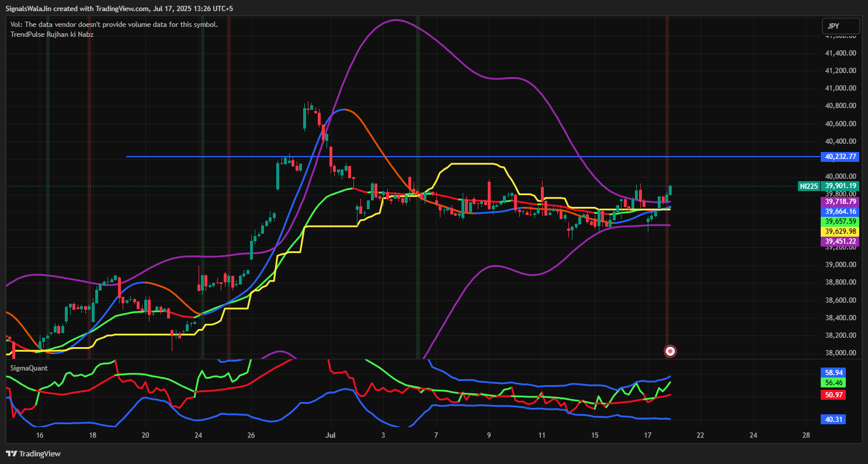This screenshot has height=464, width=868.
Task: Click the 39,629.98 yellow price label
Action: [841, 231]
